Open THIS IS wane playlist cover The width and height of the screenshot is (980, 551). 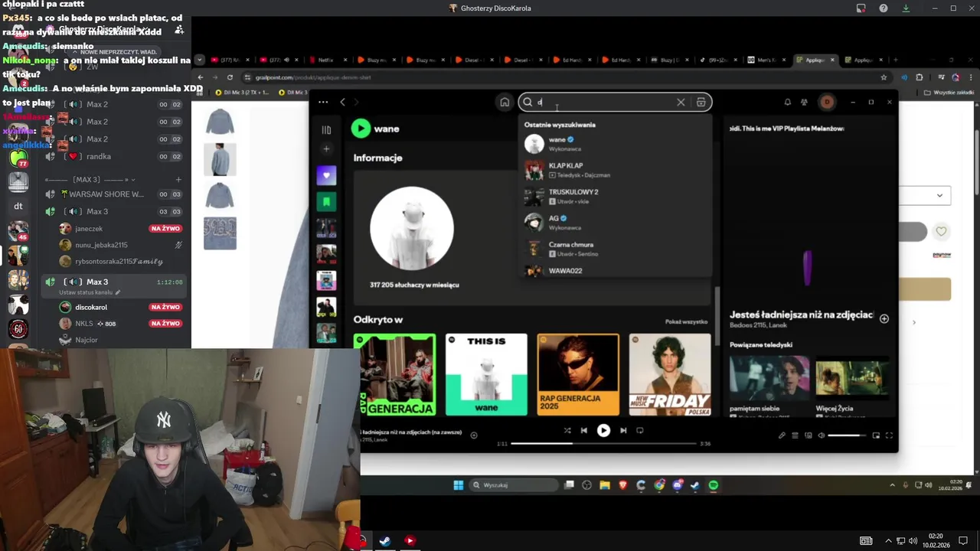pyautogui.click(x=486, y=374)
